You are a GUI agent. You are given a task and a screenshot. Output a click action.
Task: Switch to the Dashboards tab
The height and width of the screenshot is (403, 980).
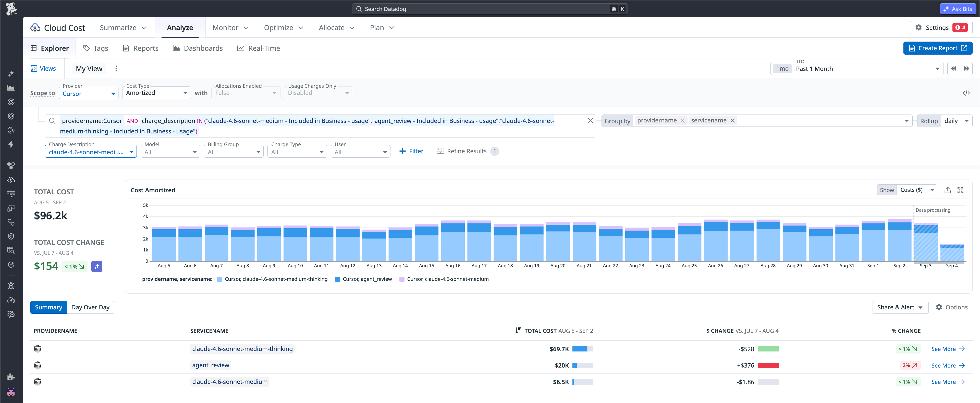(198, 48)
